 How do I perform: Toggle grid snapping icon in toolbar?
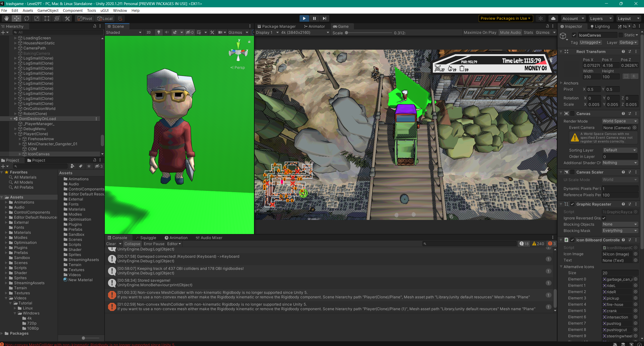[x=120, y=18]
